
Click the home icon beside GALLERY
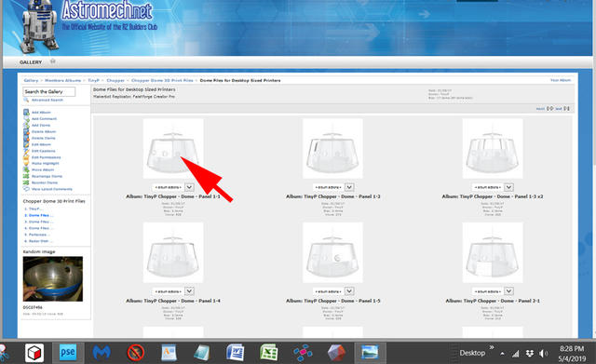pos(53,61)
